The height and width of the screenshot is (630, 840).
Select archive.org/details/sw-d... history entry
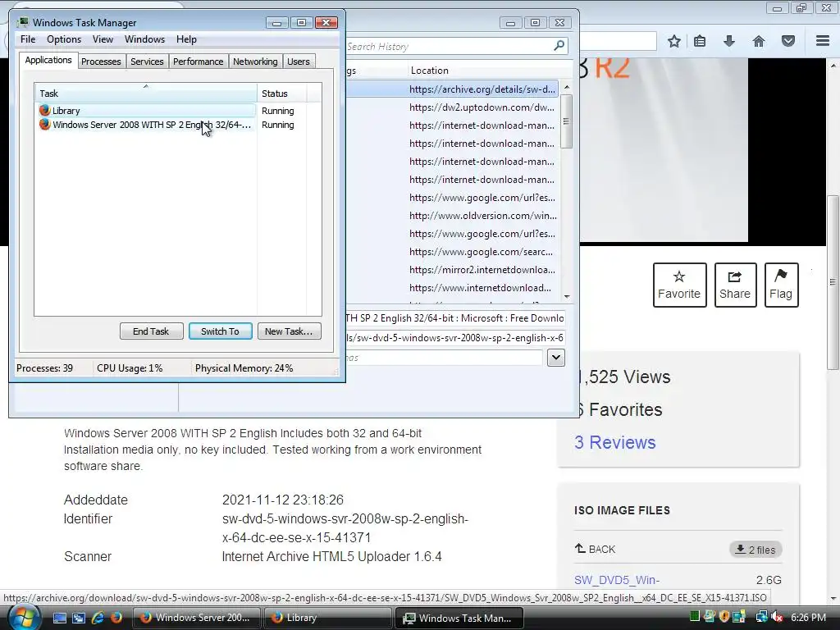(452, 89)
